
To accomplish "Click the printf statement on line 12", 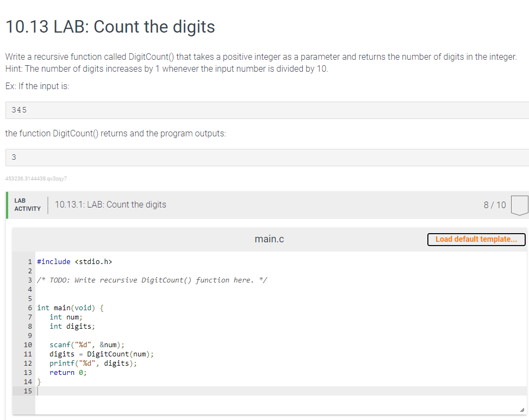I will coord(93,363).
